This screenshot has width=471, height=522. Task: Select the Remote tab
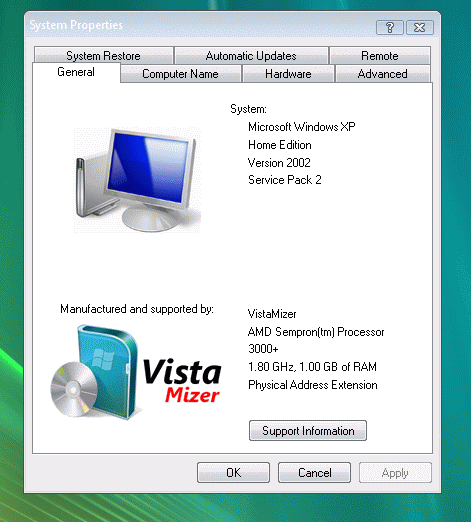tap(380, 56)
